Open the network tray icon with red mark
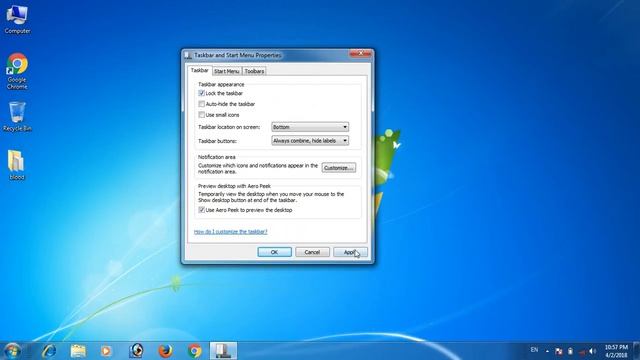This screenshot has height=360, width=640. pos(582,352)
